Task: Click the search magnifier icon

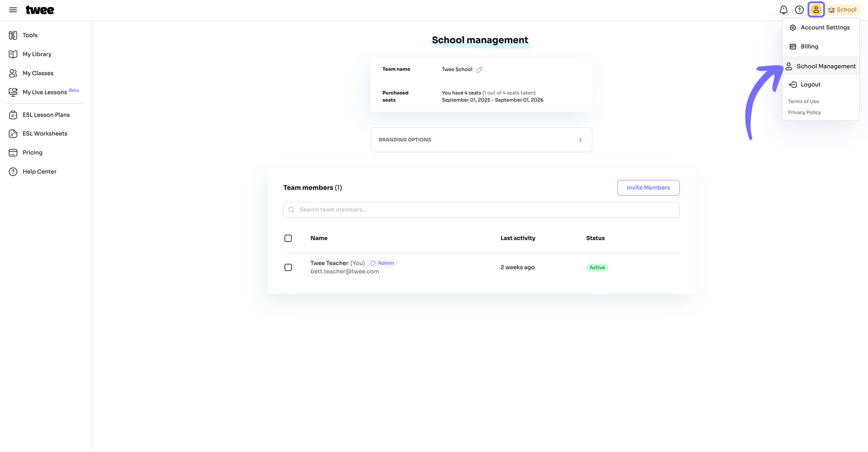Action: 292,210
